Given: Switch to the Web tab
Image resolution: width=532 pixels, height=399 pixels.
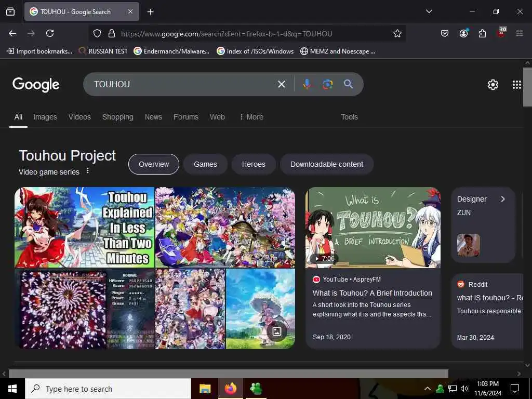Looking at the screenshot, I should pyautogui.click(x=217, y=117).
